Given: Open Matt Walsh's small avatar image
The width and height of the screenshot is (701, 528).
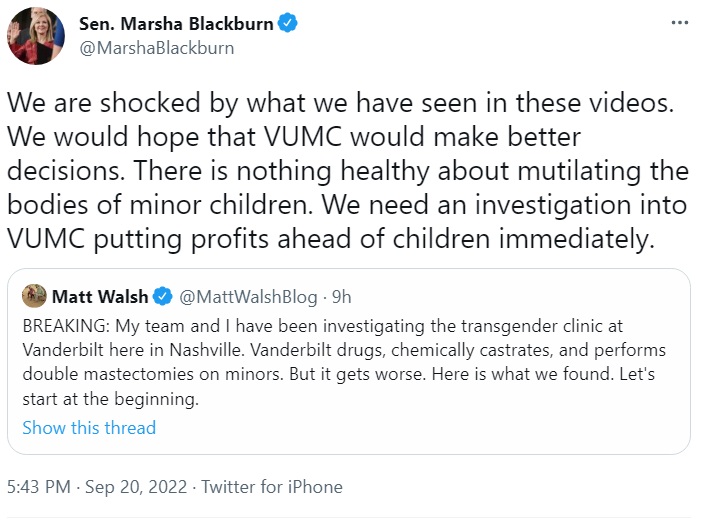Looking at the screenshot, I should pos(35,296).
